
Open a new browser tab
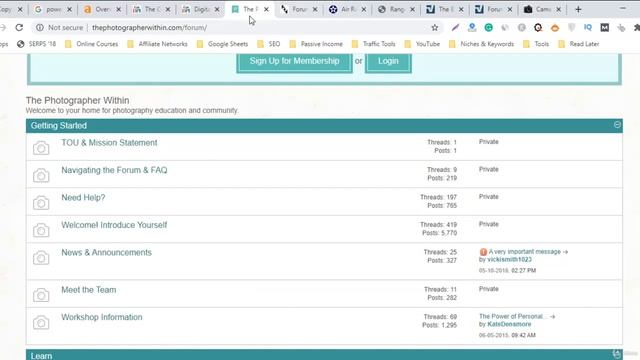pyautogui.click(x=578, y=9)
